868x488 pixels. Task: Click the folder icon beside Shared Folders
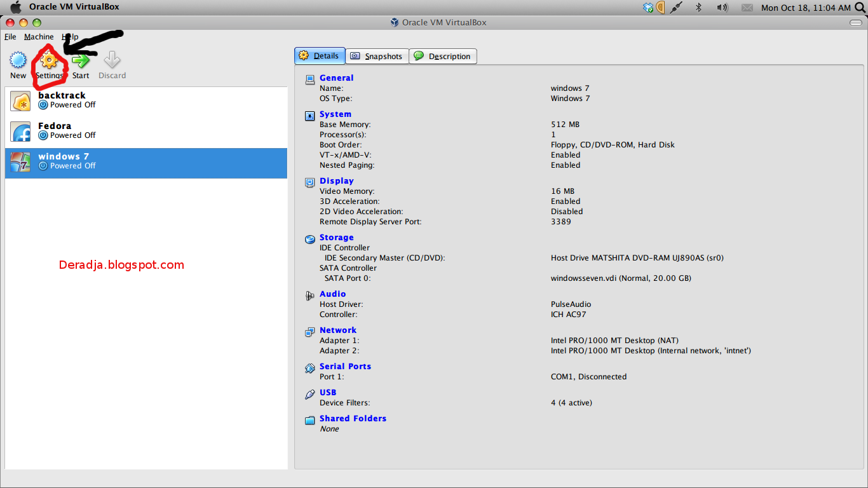click(x=310, y=420)
